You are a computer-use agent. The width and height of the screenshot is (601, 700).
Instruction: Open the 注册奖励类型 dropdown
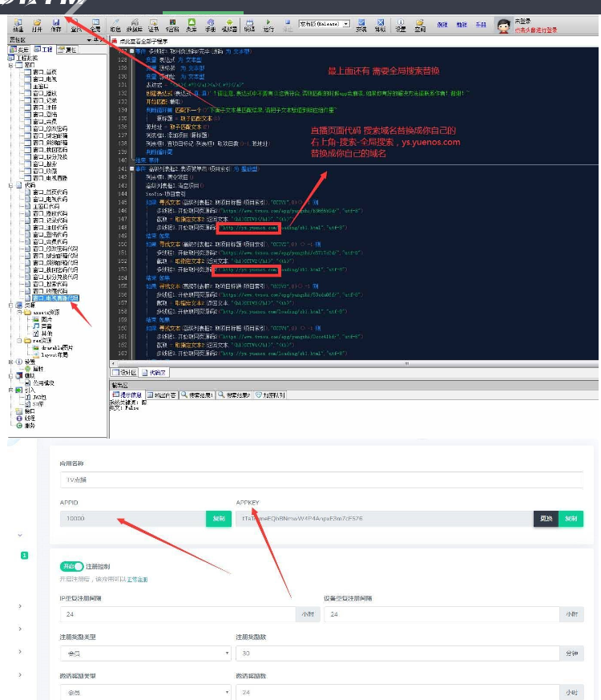(x=145, y=653)
